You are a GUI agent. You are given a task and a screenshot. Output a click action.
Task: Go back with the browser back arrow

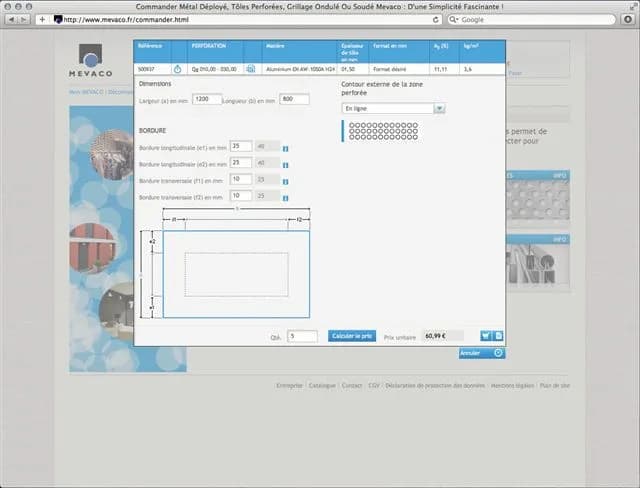point(11,19)
